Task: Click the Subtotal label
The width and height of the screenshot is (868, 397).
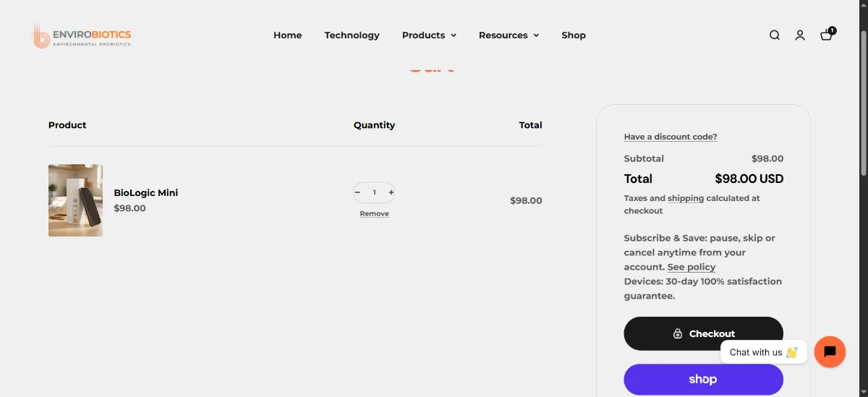Action: (x=644, y=158)
